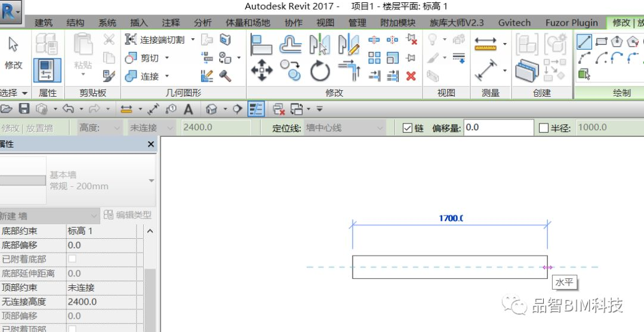Click the Match Type Properties paintbrush icon
644x332 pixels.
pyautogui.click(x=109, y=76)
